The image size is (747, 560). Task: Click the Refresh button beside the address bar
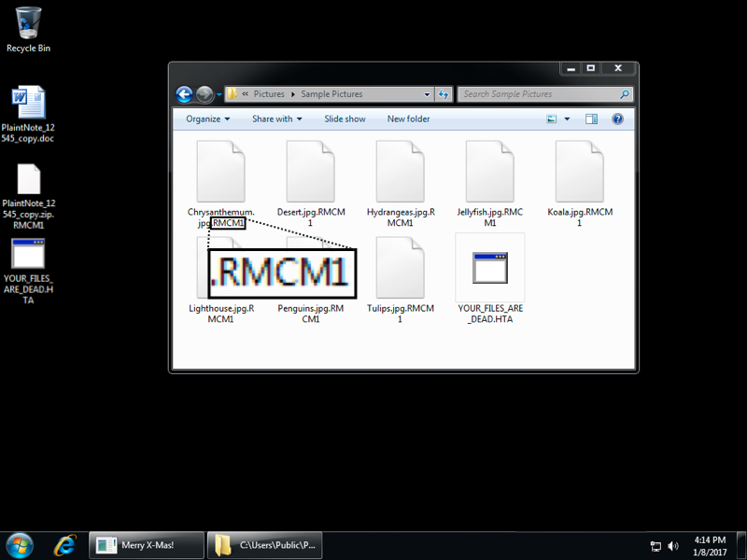(443, 94)
